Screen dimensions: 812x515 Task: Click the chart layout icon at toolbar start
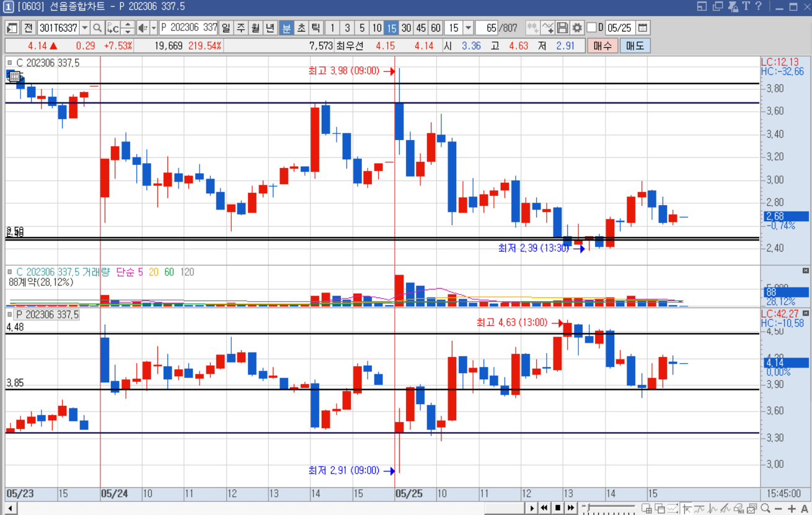pos(12,28)
